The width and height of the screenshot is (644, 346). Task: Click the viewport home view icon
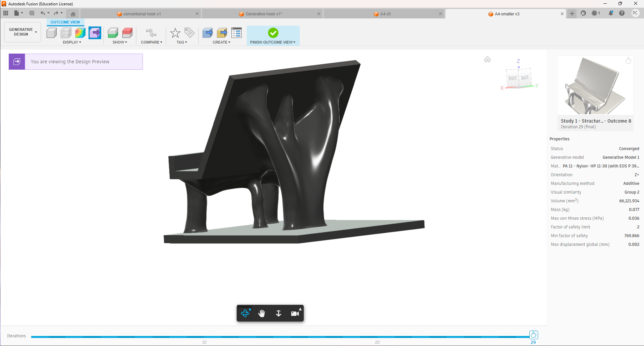tap(487, 59)
